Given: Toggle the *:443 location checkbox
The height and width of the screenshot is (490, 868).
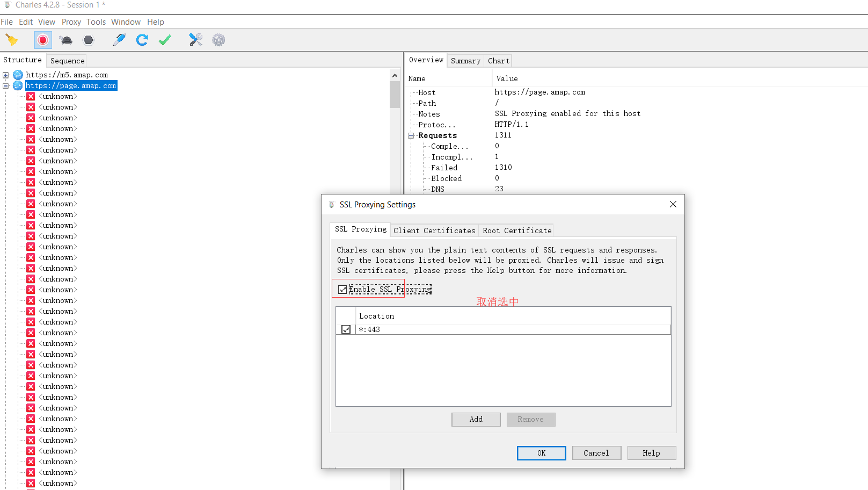Looking at the screenshot, I should [x=346, y=329].
